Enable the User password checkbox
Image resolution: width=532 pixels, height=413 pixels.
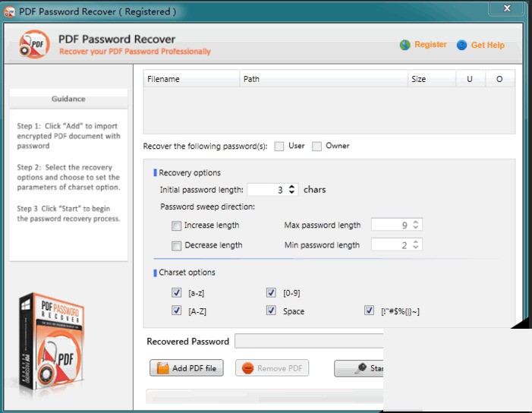[279, 147]
